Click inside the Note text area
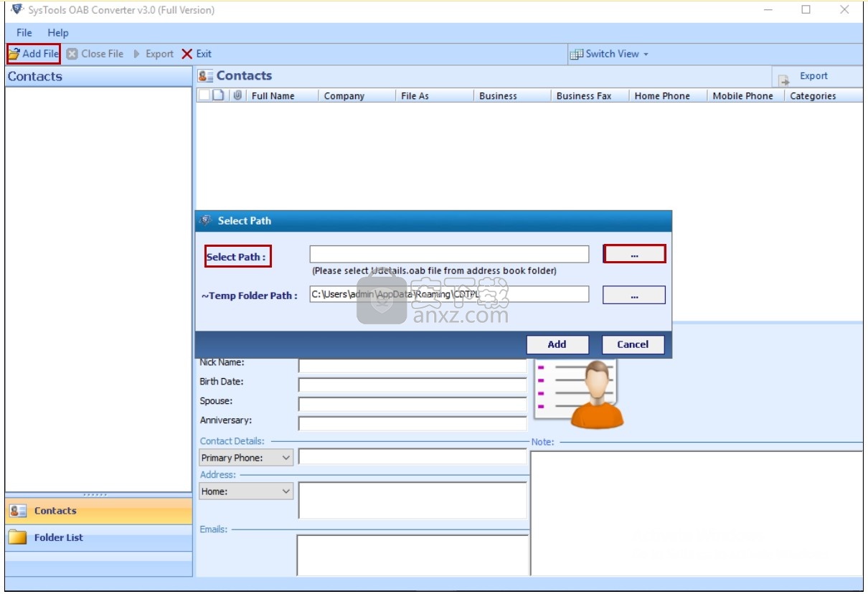This screenshot has height=594, width=868. [697, 513]
